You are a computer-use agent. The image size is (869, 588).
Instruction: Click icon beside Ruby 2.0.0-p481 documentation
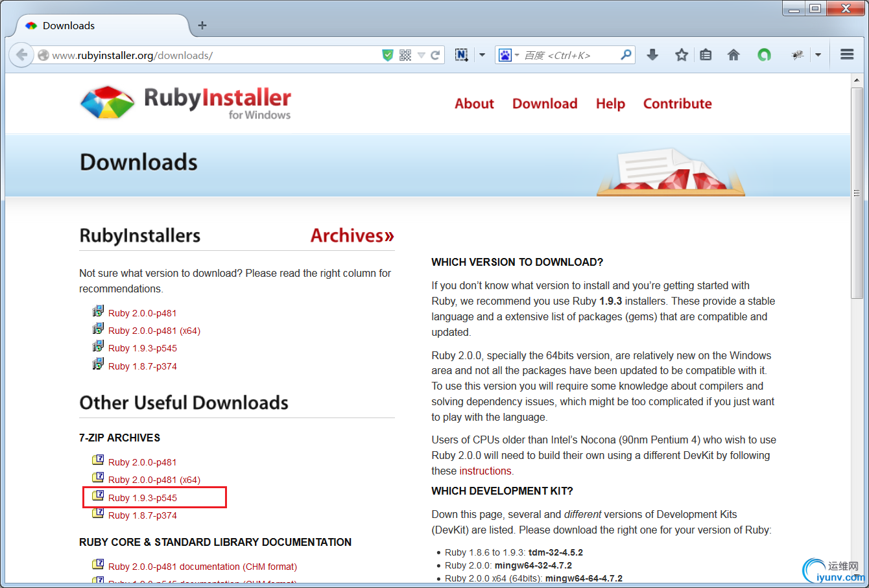click(x=98, y=564)
